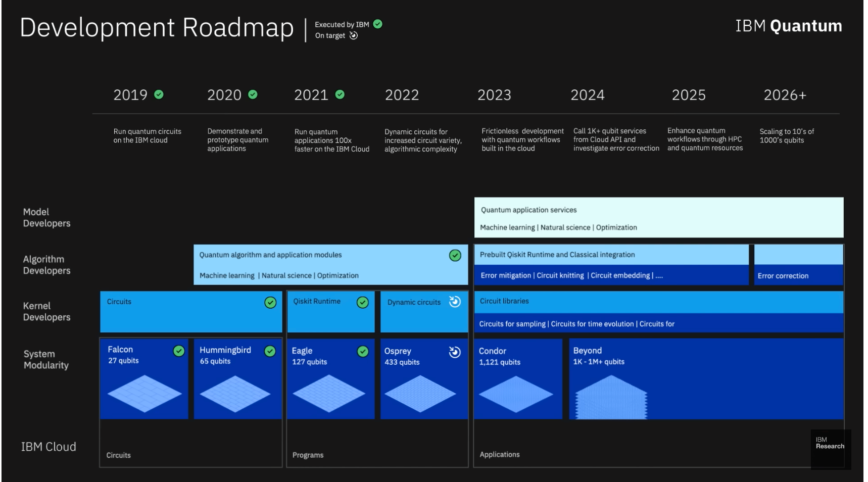Image resolution: width=868 pixels, height=482 pixels.
Task: Click 'Machine learning | Natural science' under application services
Action: tap(558, 227)
